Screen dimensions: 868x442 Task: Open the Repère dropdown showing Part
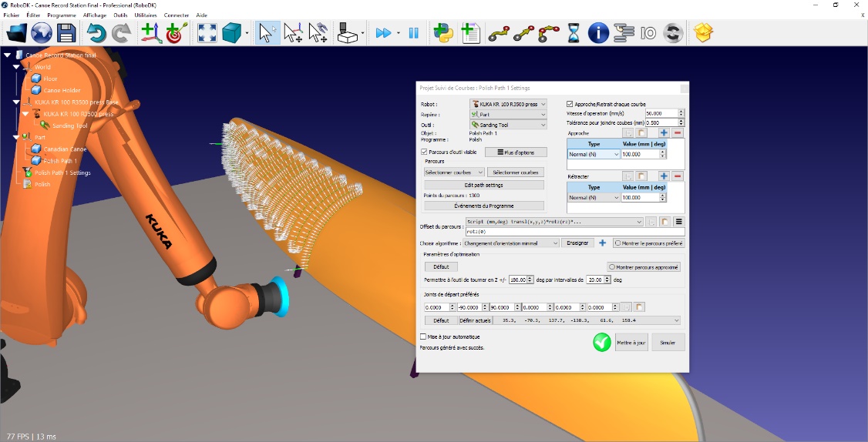coord(508,115)
